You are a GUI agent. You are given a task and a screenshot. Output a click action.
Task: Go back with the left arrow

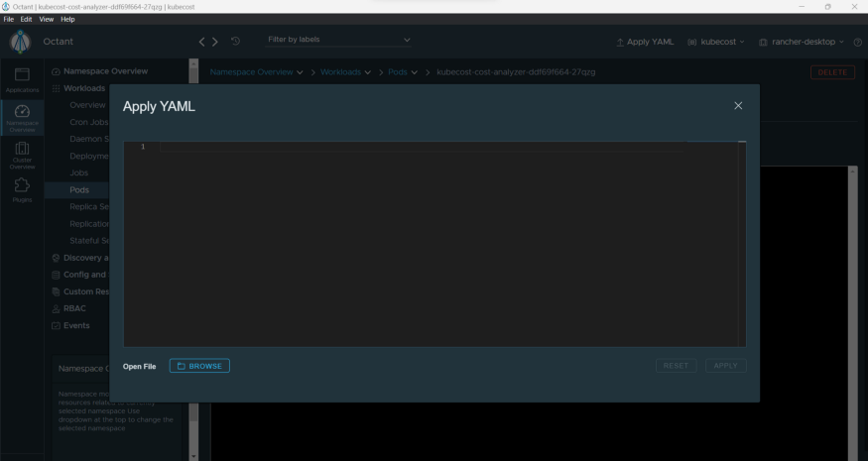click(x=203, y=40)
